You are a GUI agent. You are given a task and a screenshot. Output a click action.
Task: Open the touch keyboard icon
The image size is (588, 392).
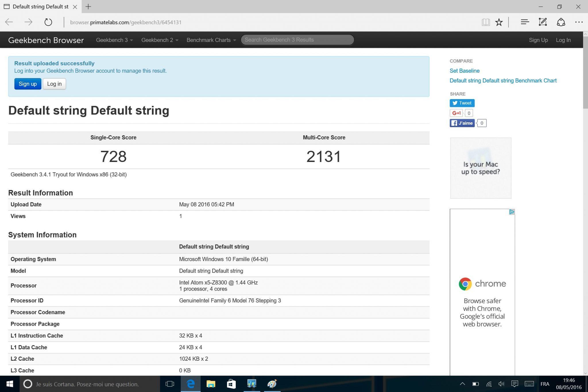point(529,384)
